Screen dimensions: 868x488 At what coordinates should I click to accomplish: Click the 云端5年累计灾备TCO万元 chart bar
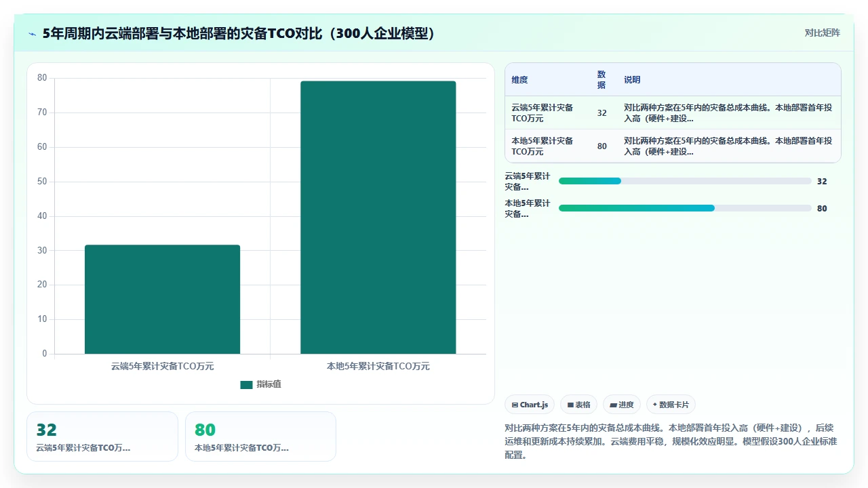point(162,299)
